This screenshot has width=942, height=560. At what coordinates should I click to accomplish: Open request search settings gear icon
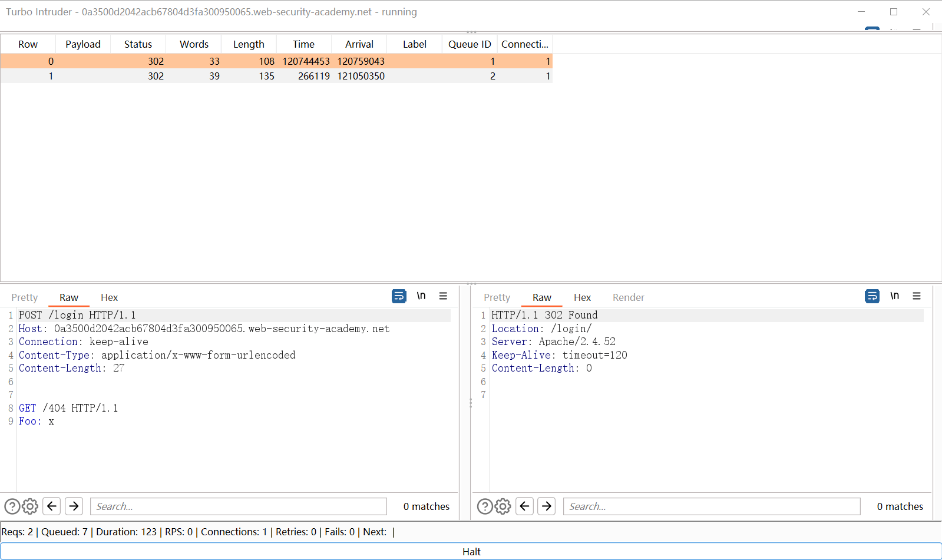(30, 506)
